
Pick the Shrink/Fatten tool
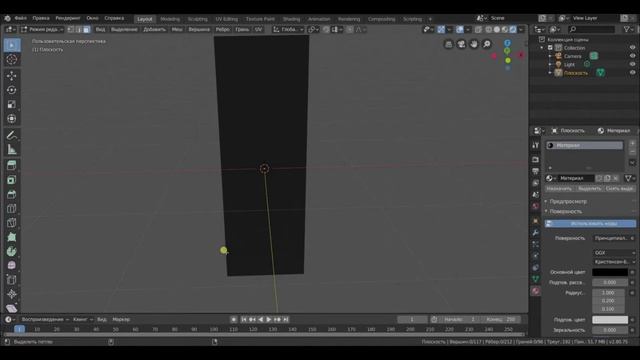(12, 294)
